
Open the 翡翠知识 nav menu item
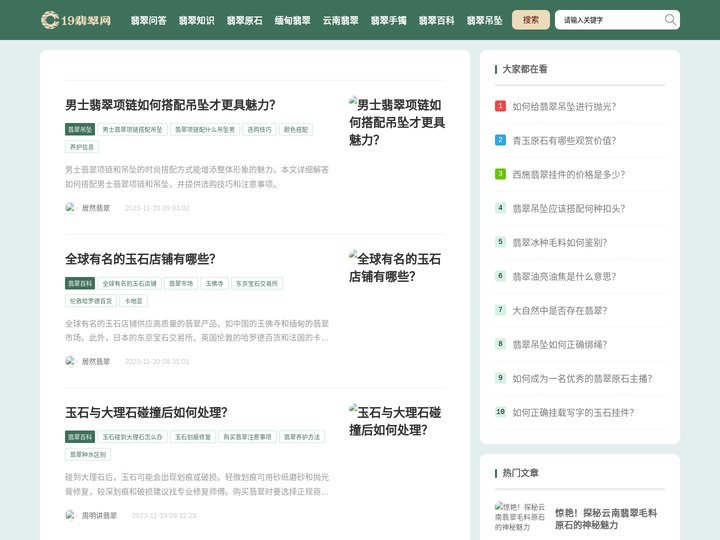(197, 20)
